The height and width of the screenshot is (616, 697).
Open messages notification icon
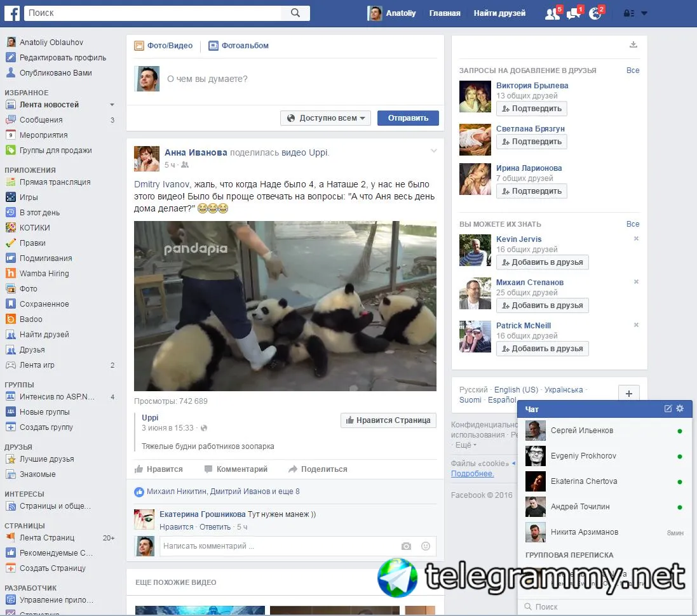[574, 13]
